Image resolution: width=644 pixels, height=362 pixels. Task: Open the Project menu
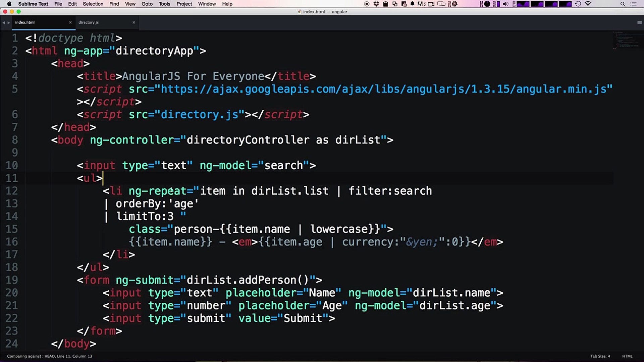pyautogui.click(x=184, y=4)
